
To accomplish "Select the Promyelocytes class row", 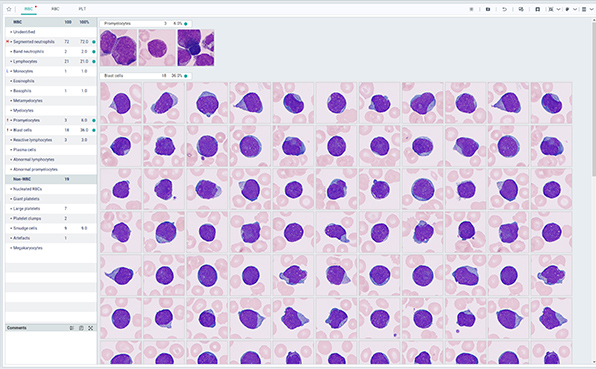I will pyautogui.click(x=51, y=120).
